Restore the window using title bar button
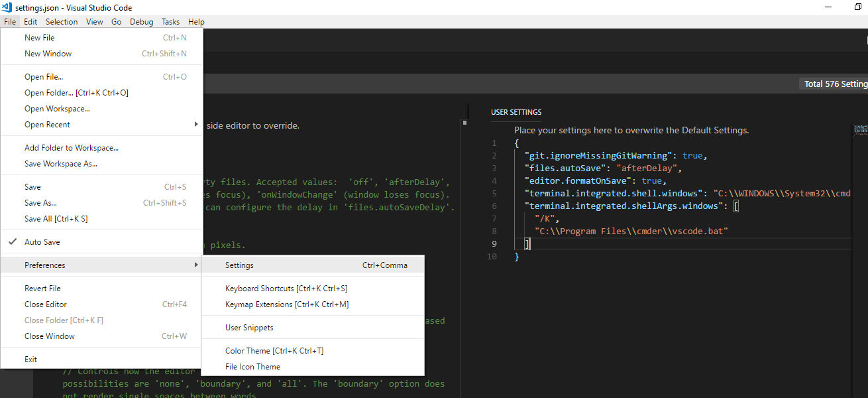 coord(858,7)
